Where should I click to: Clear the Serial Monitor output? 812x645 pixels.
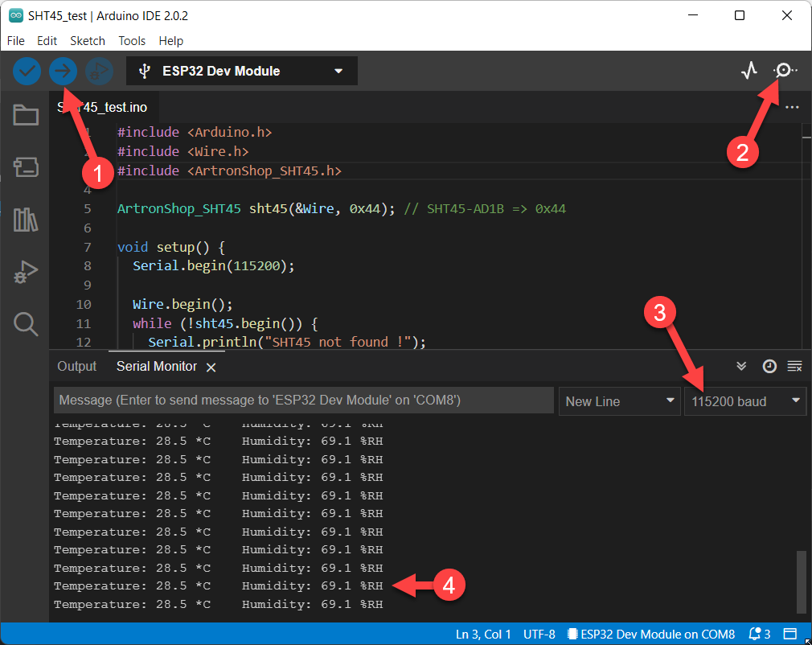[794, 366]
